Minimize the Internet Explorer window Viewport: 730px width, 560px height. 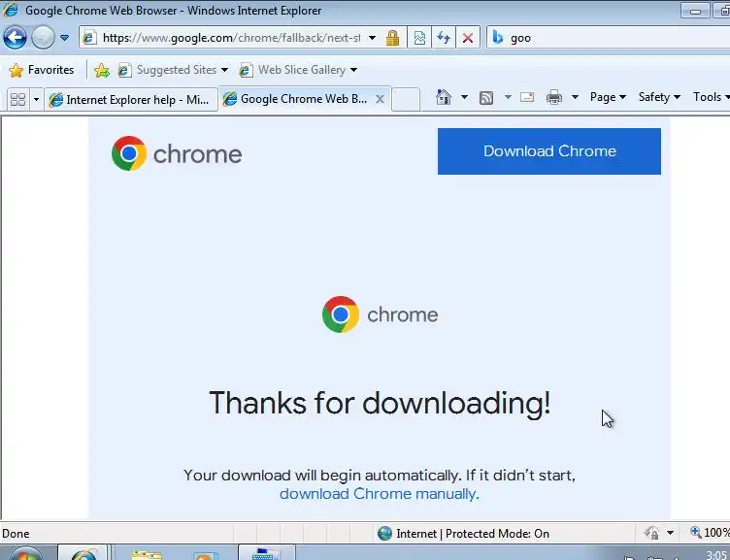point(695,12)
